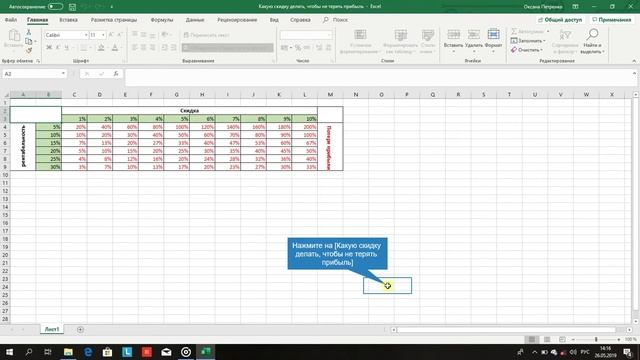Center cell text horizontally
Screen dimensions: 640x360
144,48
